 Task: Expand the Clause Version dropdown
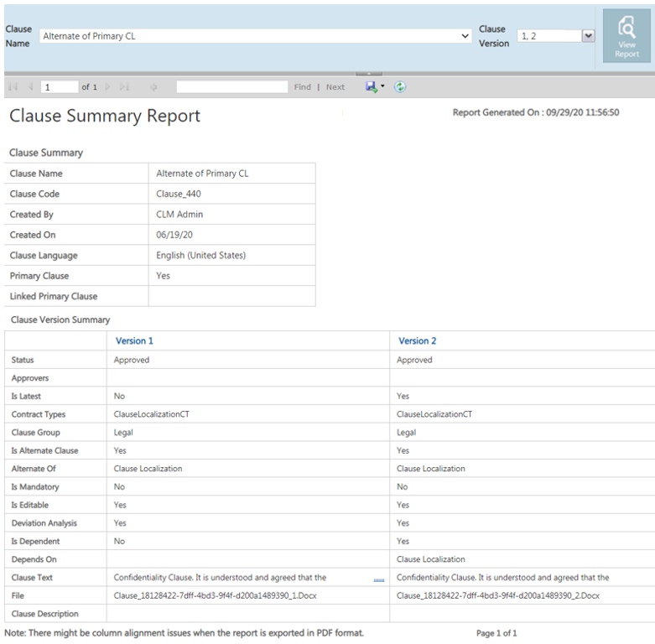(588, 36)
